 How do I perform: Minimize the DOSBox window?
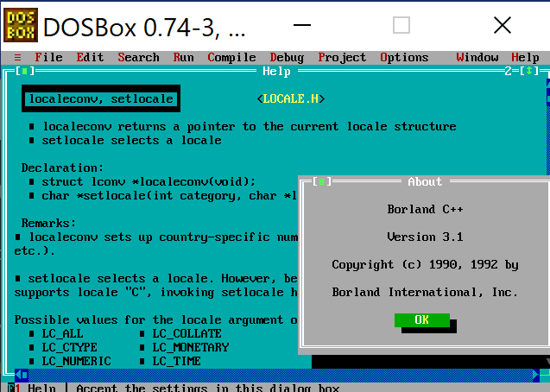302,25
